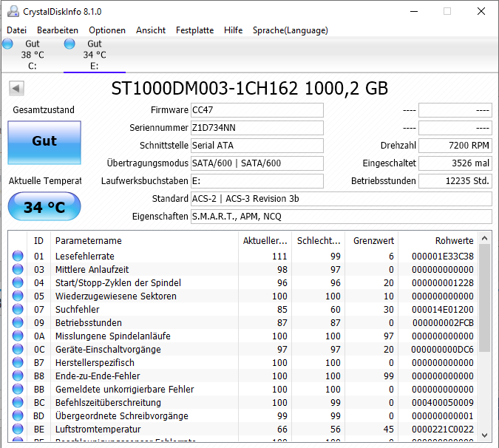Click status orb of Mittlere Anlaufzeit row
Screen dimensions: 499x448
point(18,270)
